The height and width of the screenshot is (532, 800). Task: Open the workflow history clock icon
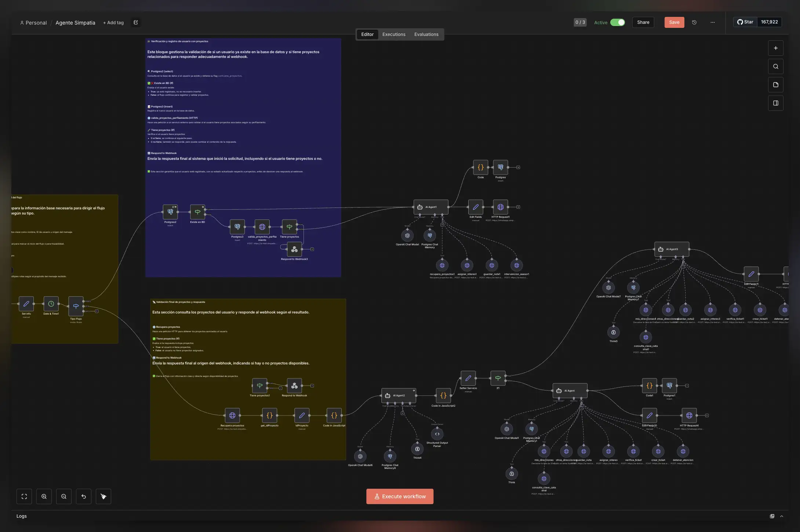(x=694, y=22)
